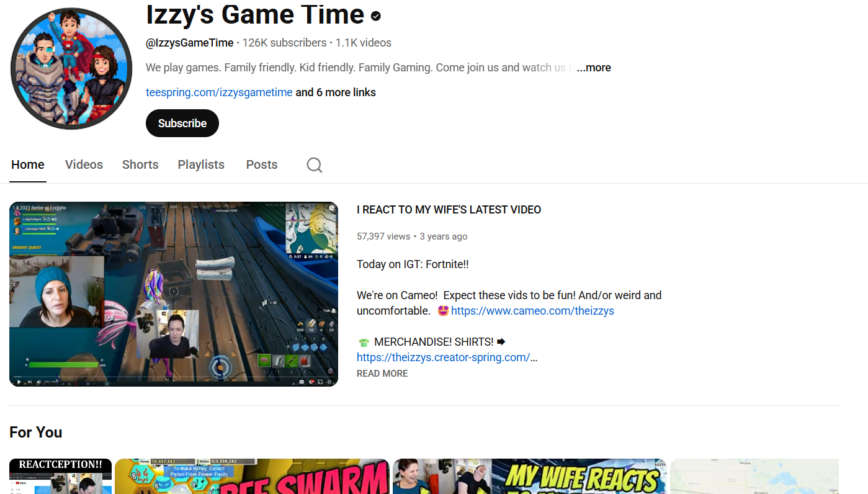Image resolution: width=868 pixels, height=494 pixels.
Task: Click the Izzy's Game Time channel avatar
Action: pos(71,68)
